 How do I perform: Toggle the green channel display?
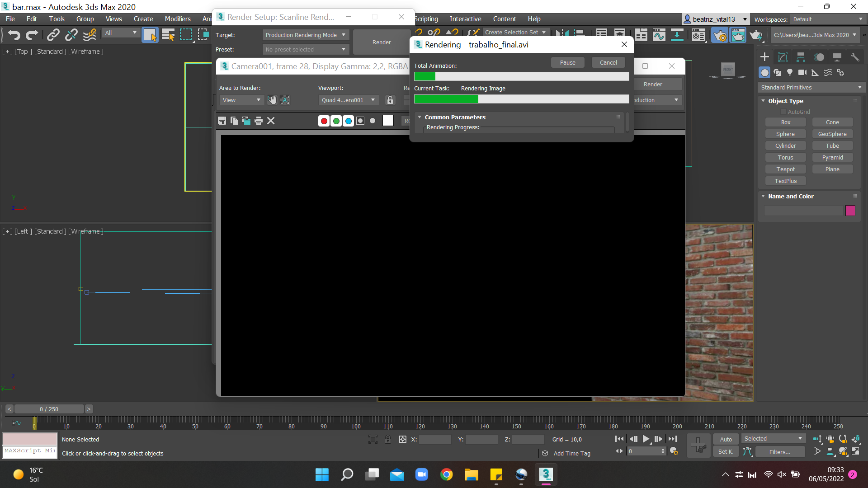pos(336,121)
